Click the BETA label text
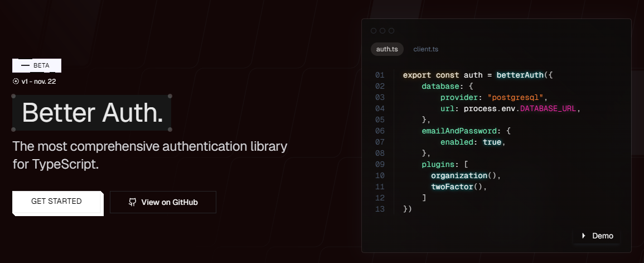644x263 pixels. pos(42,65)
